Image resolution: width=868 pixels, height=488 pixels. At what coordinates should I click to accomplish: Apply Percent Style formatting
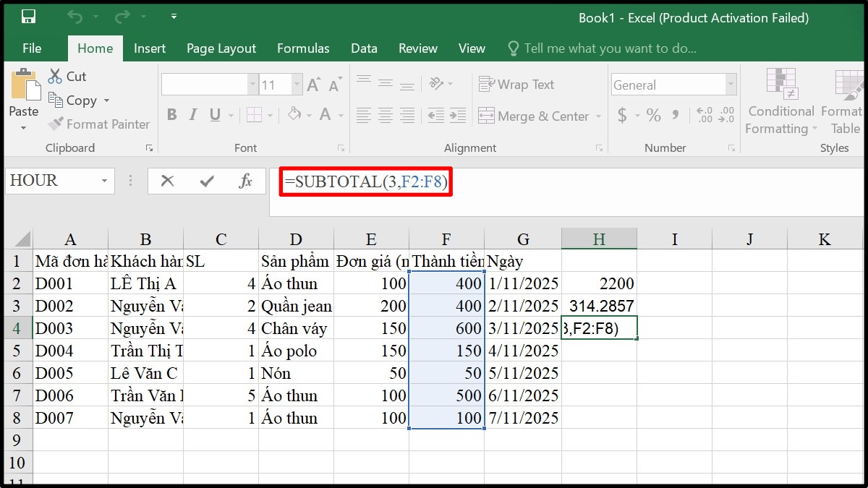[x=653, y=115]
